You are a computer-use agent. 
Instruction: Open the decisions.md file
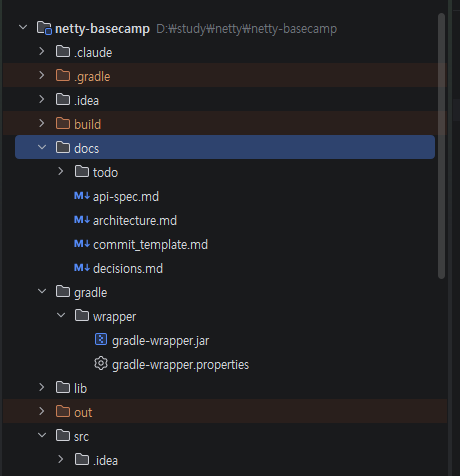128,269
